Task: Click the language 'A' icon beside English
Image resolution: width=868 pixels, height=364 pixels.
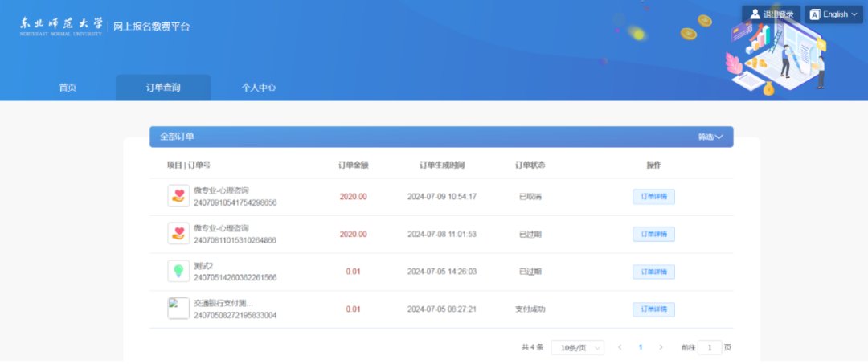Action: [x=815, y=14]
